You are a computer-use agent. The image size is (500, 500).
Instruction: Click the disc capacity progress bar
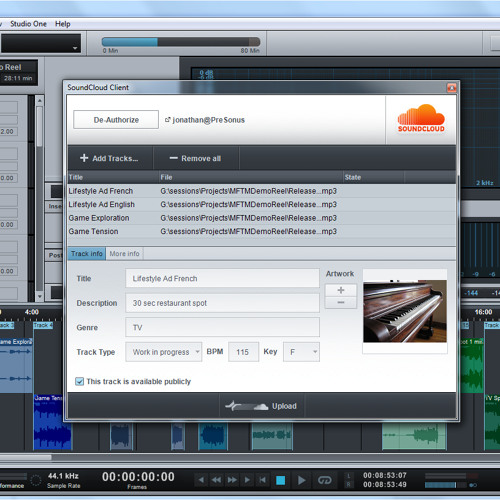(x=181, y=42)
